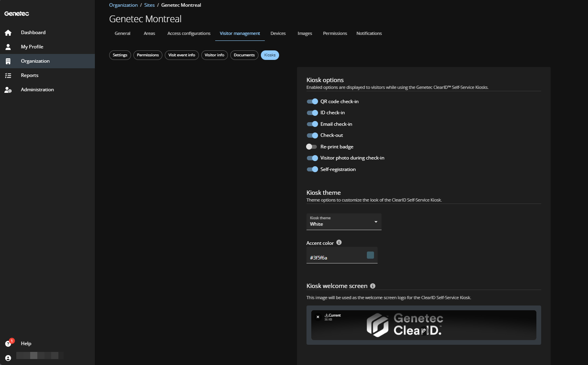Turn off Email check-in
The height and width of the screenshot is (365, 588).
pyautogui.click(x=312, y=124)
